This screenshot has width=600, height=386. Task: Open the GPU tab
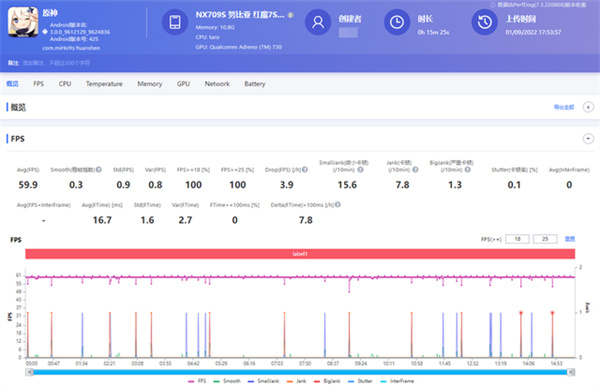coord(183,84)
